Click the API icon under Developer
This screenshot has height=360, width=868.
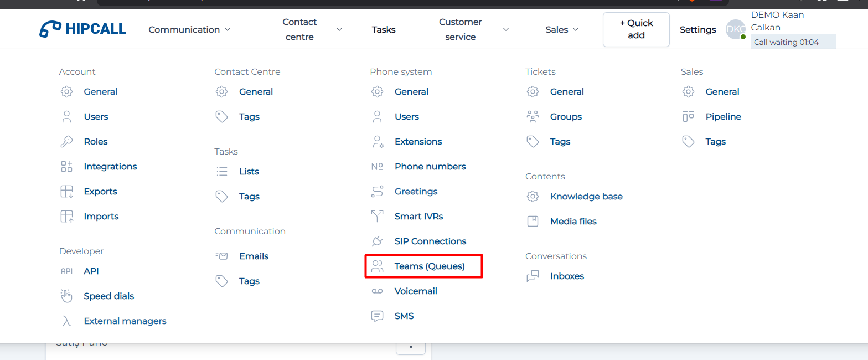click(x=66, y=271)
